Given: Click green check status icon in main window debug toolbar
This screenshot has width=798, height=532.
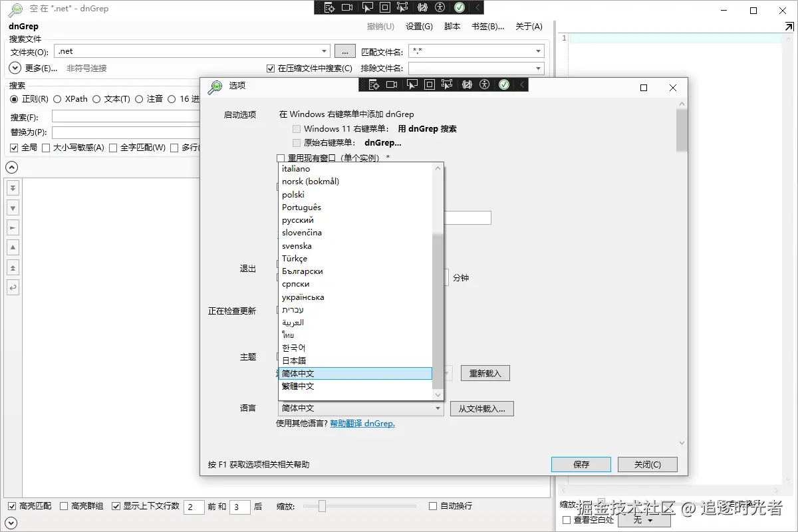Looking at the screenshot, I should [460, 7].
